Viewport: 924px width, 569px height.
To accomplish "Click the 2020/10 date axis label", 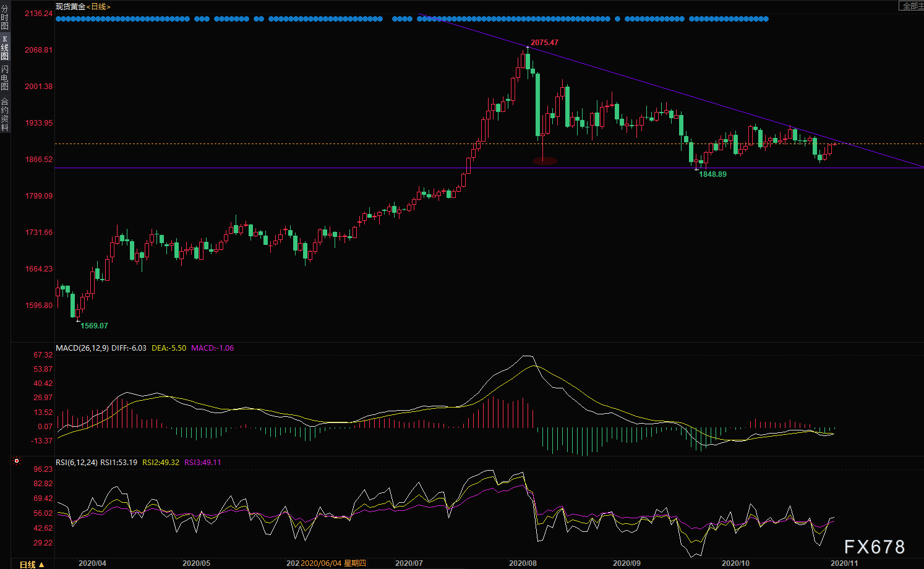I will (x=735, y=563).
